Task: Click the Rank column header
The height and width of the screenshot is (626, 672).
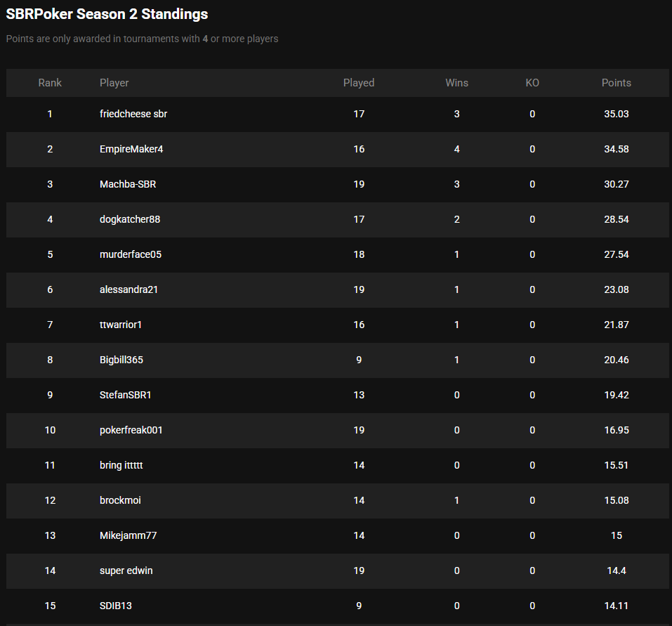Action: coord(50,83)
